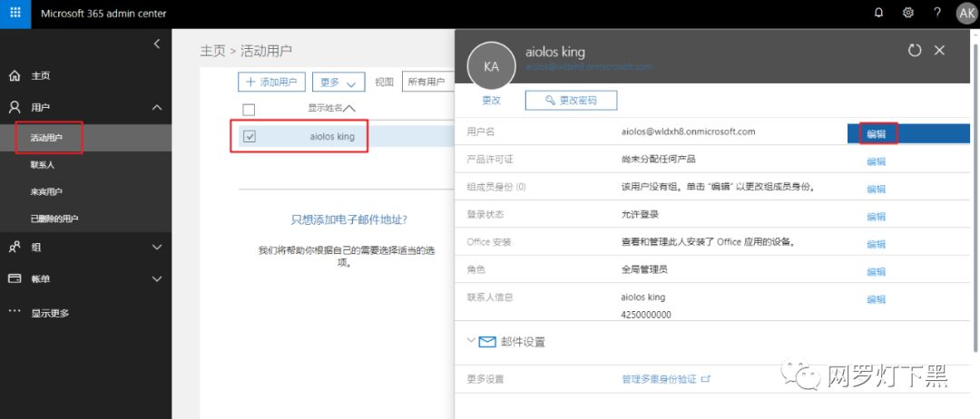Click 只想添加电子邮件地址? link

click(350, 219)
